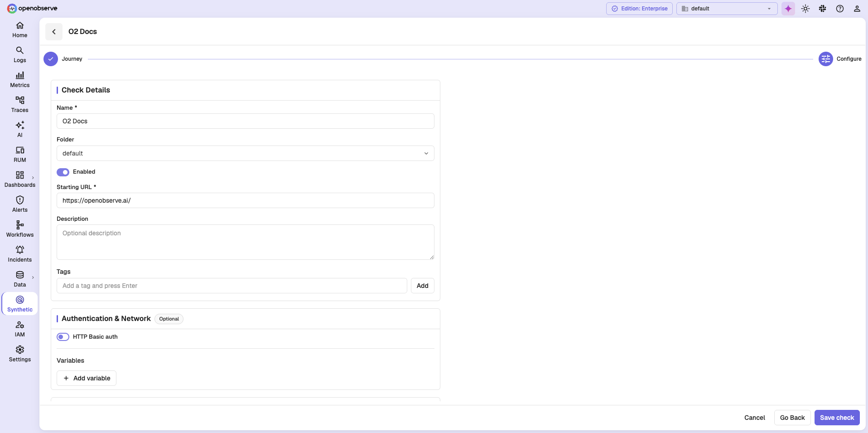Select the Journey step label
This screenshot has height=433, width=868.
(x=72, y=59)
